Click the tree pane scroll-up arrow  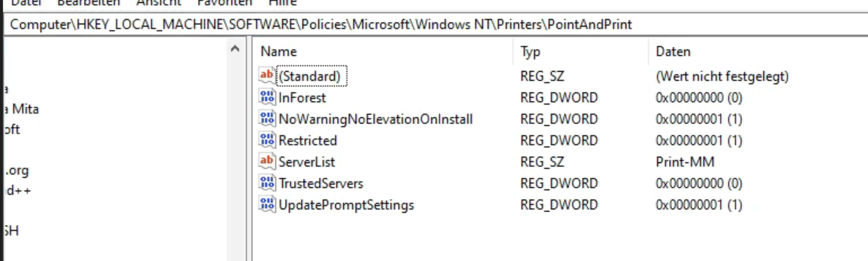235,49
